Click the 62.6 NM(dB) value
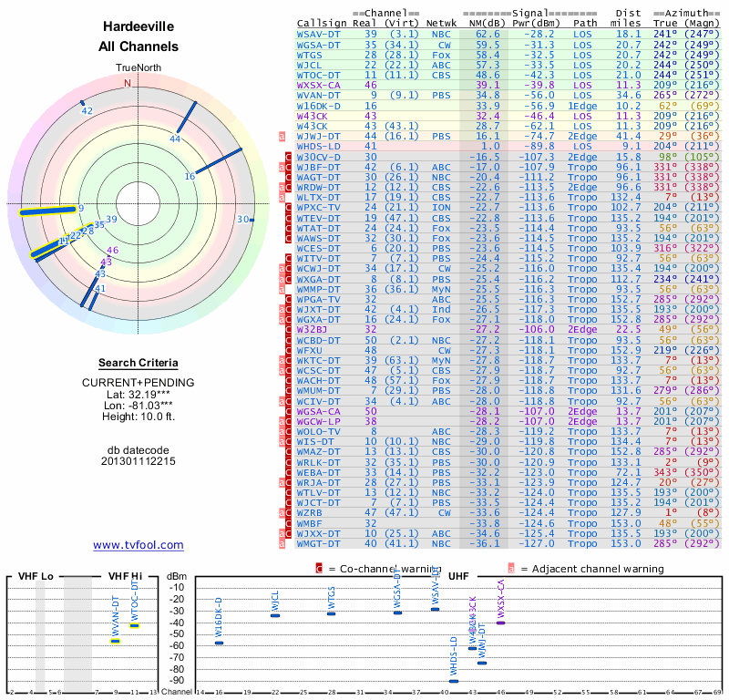This screenshot has height=700, width=729. click(x=488, y=35)
